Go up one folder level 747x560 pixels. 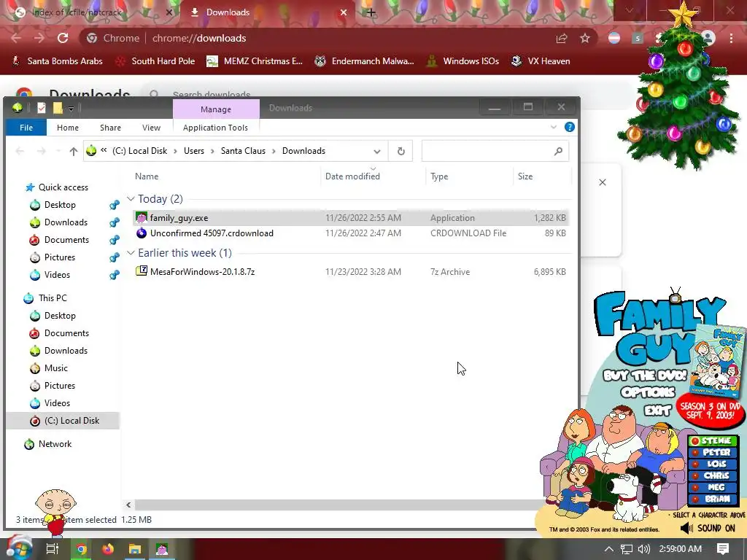click(74, 152)
